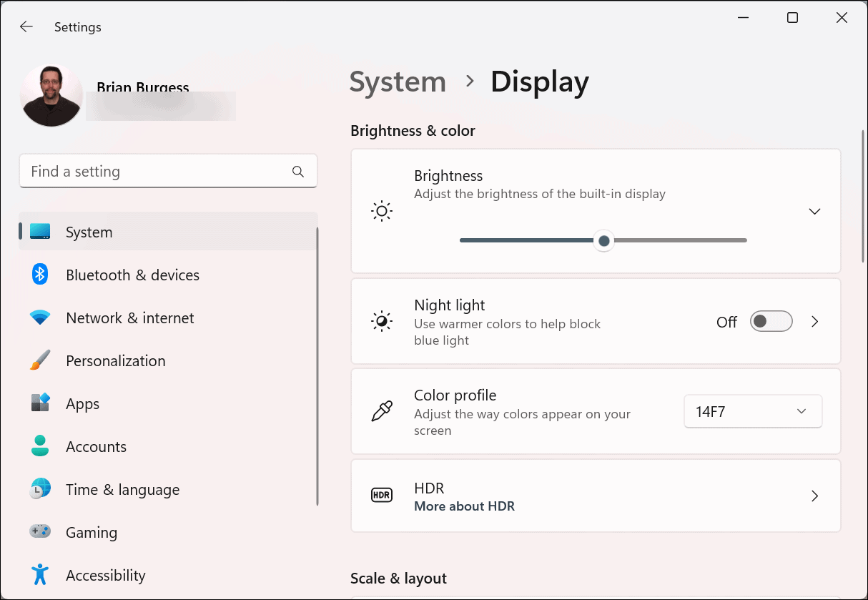Open the Color profile dropdown showing 14F7
This screenshot has height=600, width=868.
point(752,411)
